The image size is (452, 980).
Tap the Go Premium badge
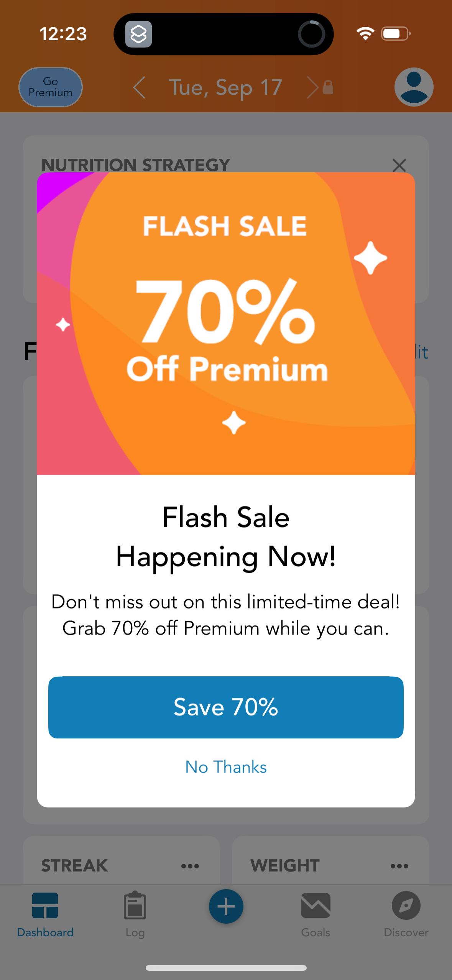tap(51, 87)
